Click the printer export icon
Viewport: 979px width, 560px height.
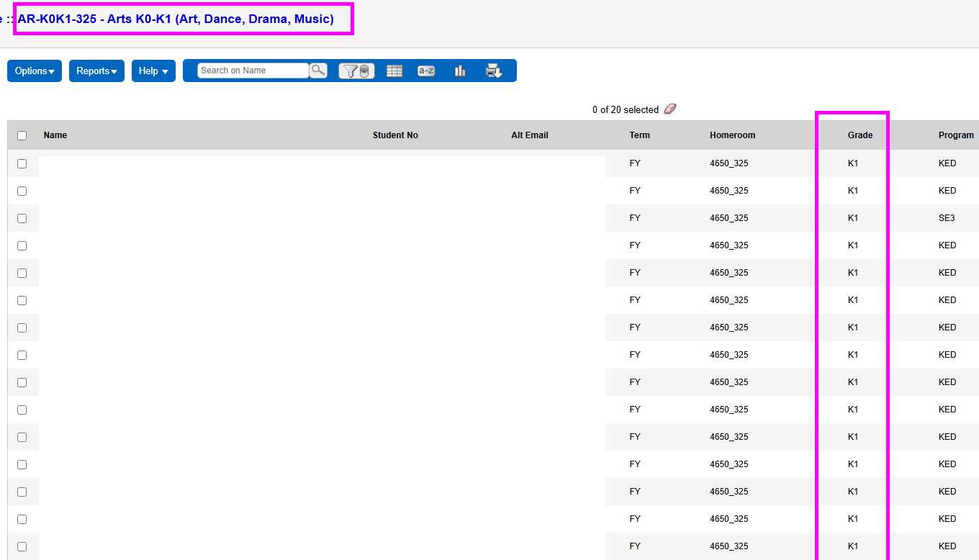coord(493,71)
